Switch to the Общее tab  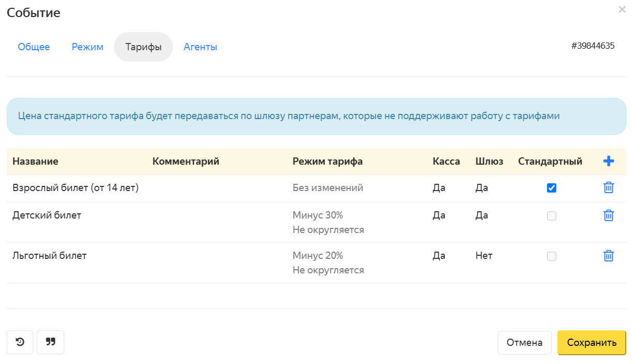click(34, 47)
